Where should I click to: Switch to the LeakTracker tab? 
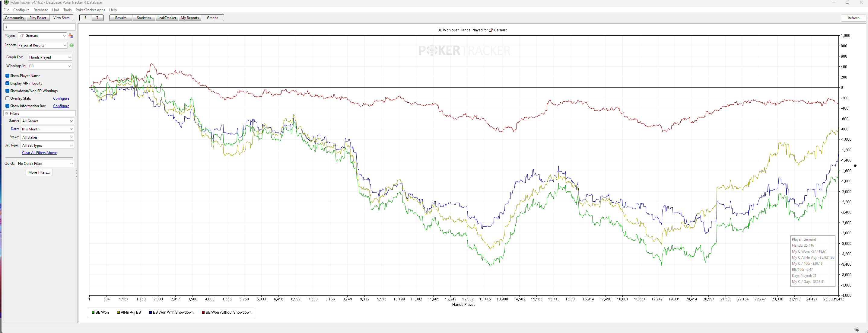tap(167, 18)
